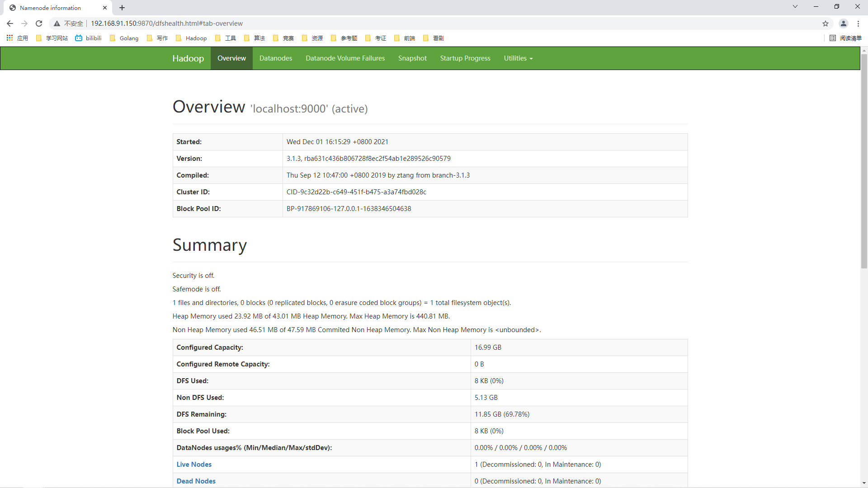
Task: Click the Startup Progress icon
Action: (466, 58)
